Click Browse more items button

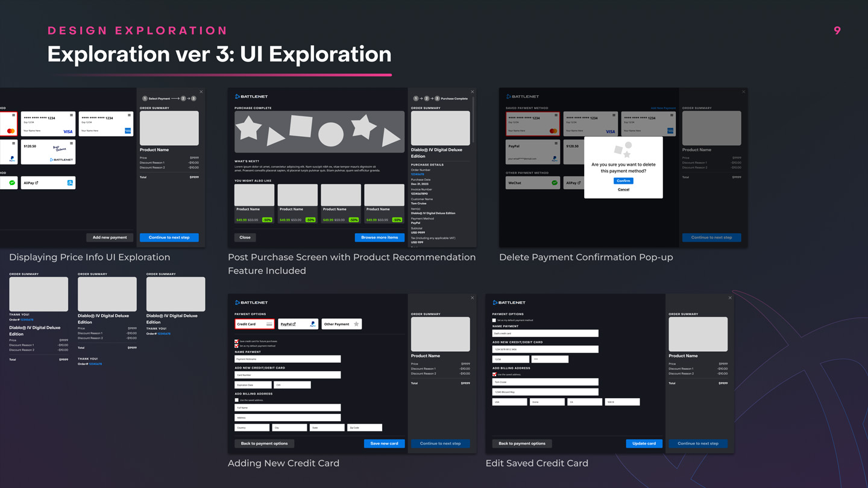coord(380,237)
